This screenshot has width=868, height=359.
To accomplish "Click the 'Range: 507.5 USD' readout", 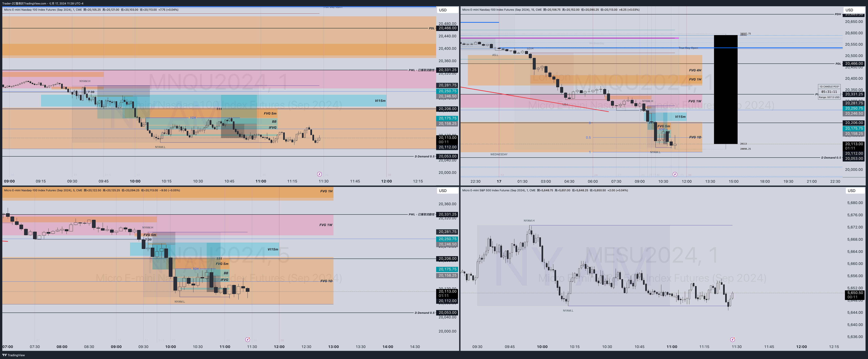I will (x=829, y=97).
